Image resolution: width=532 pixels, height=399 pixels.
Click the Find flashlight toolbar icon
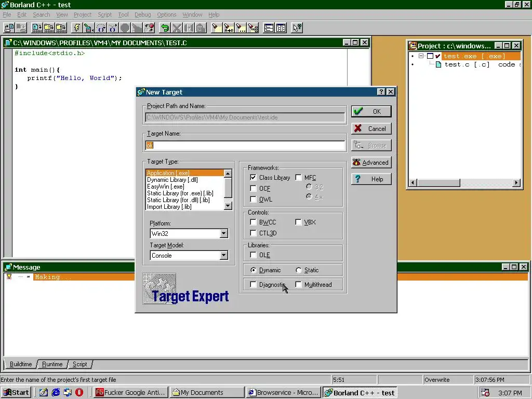(217, 28)
